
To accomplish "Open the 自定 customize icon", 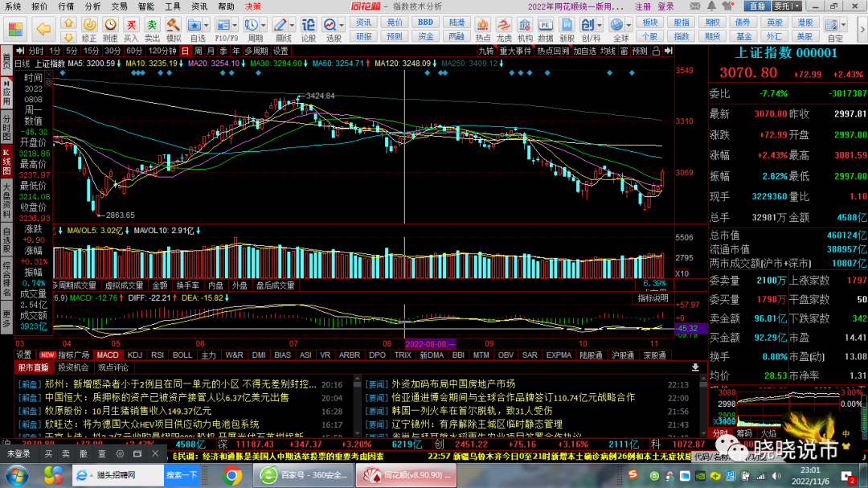I will [831, 25].
